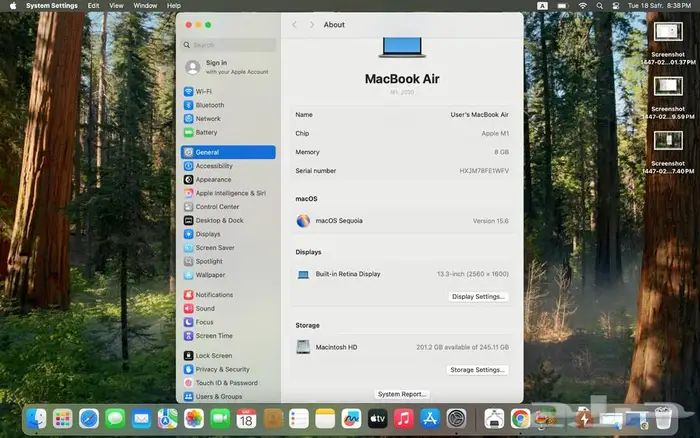Open Accessibility settings
Viewport: 700px width, 438px height.
(228, 166)
